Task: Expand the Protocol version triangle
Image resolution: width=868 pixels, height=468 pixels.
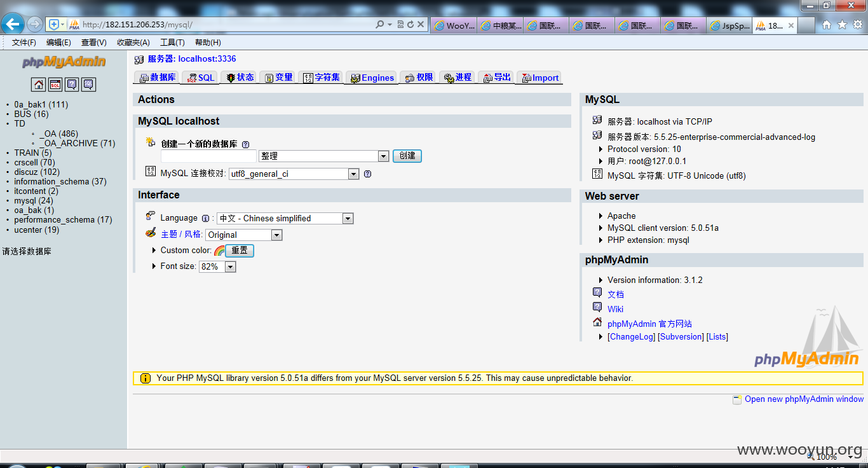Action: pos(601,149)
